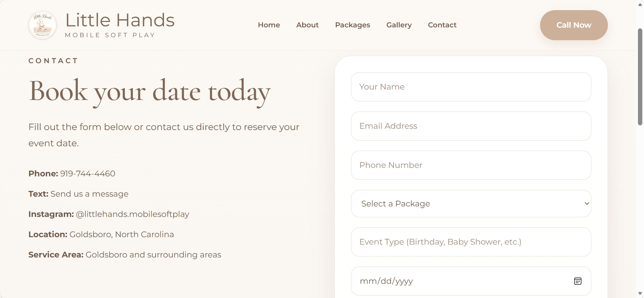The image size is (644, 298).
Task: Click the Little Hands bunny logo
Action: click(x=43, y=25)
